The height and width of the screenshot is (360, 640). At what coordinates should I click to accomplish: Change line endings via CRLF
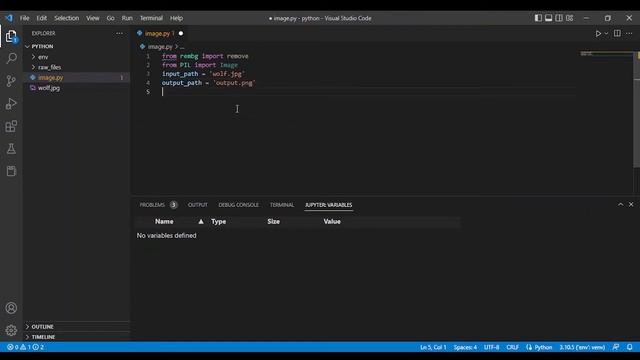click(x=513, y=347)
